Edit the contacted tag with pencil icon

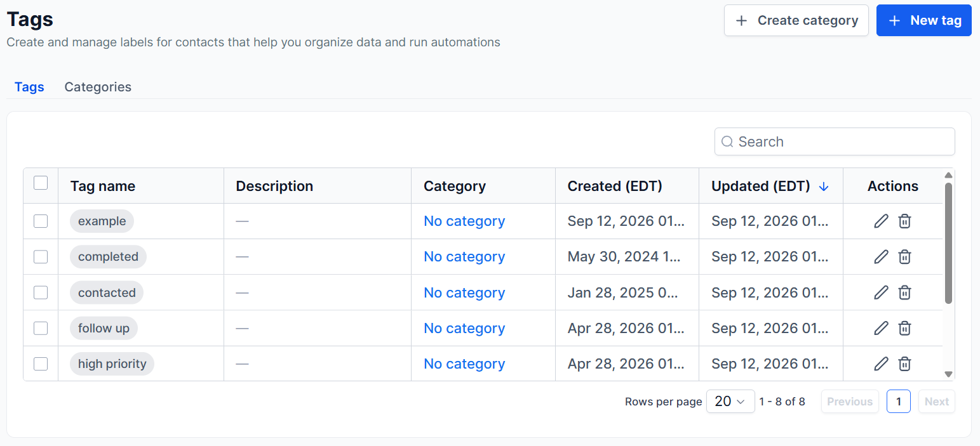pyautogui.click(x=881, y=292)
